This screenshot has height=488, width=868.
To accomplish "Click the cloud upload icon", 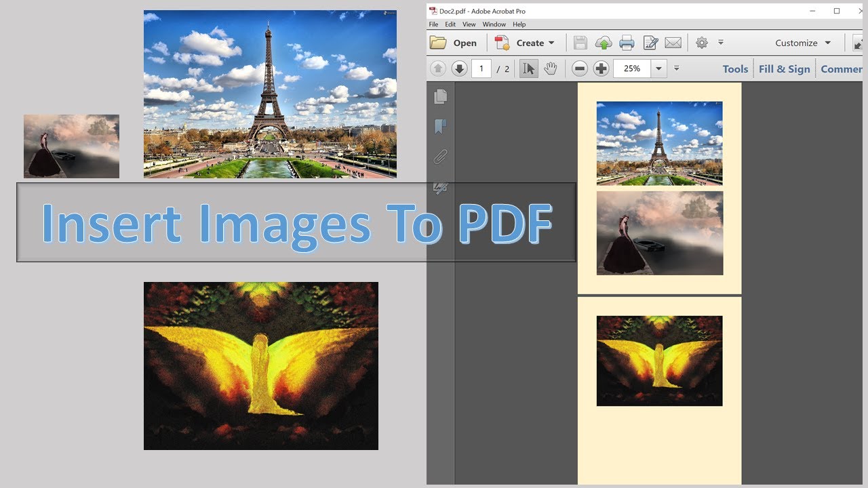I will click(604, 43).
